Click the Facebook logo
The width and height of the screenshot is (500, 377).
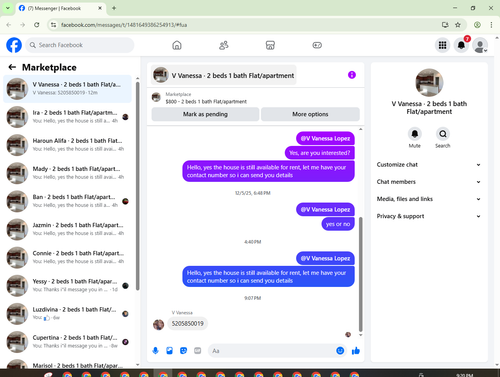click(14, 45)
